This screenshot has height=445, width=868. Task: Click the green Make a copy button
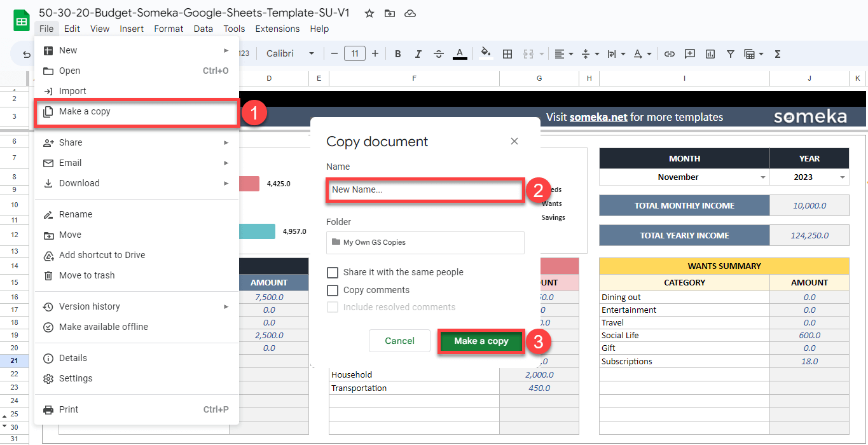481,341
